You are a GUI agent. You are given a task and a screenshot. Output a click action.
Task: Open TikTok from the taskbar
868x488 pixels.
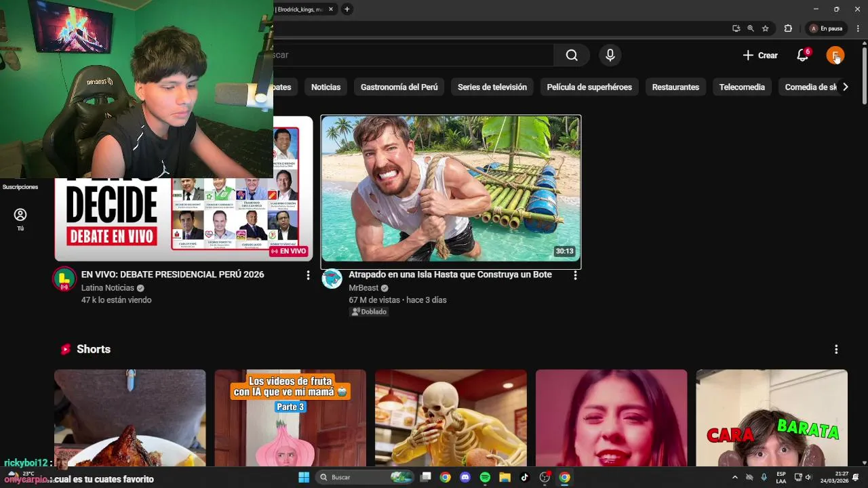point(524,477)
